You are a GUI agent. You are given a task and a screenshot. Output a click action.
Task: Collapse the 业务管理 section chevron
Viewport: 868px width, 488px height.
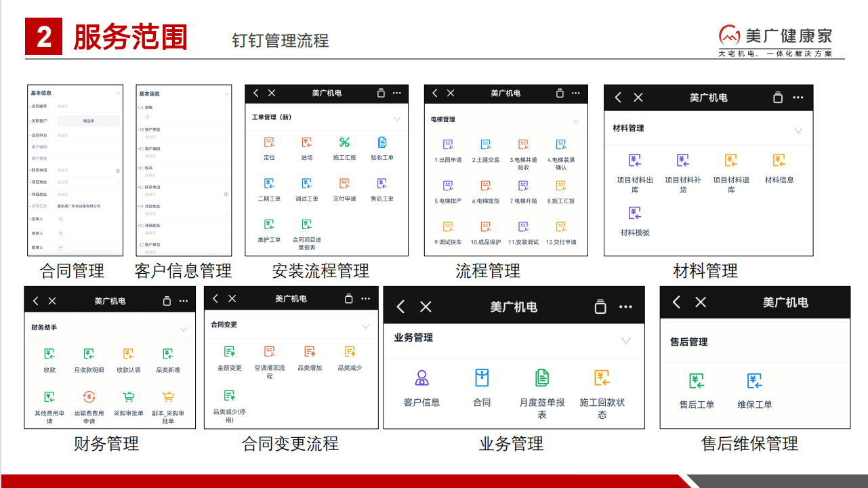coord(626,341)
